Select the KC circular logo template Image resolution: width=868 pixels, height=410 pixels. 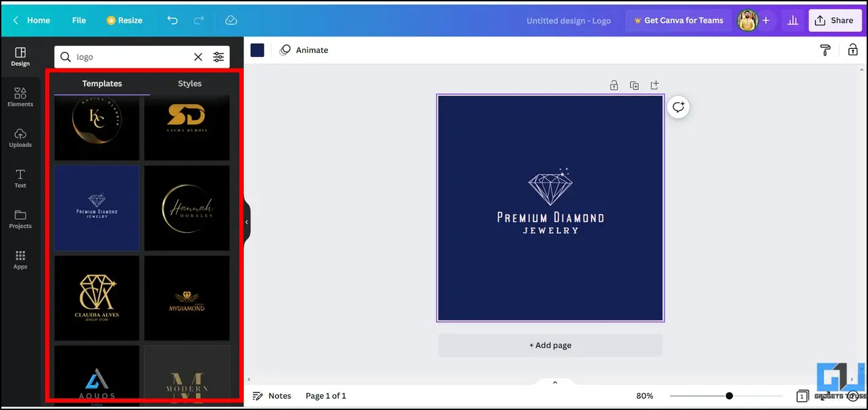97,128
